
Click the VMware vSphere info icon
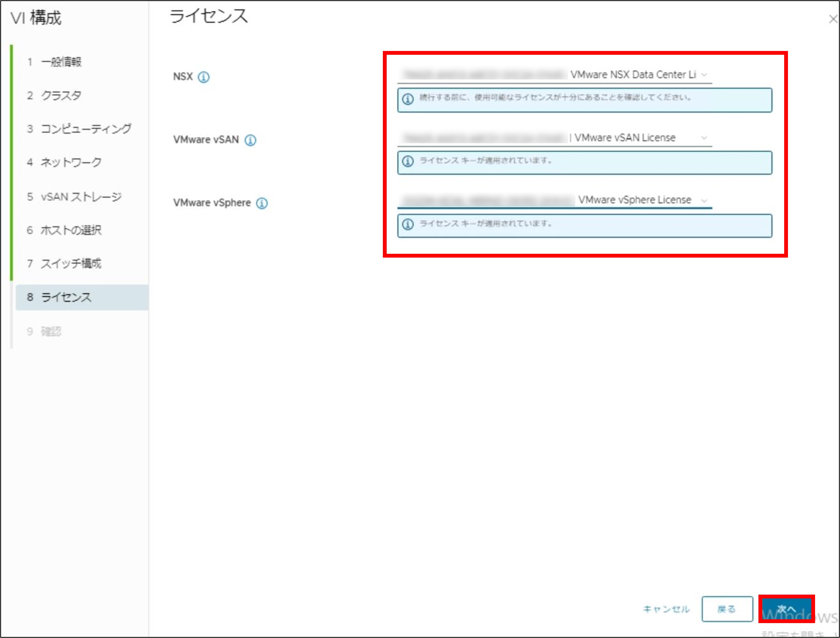pyautogui.click(x=262, y=203)
